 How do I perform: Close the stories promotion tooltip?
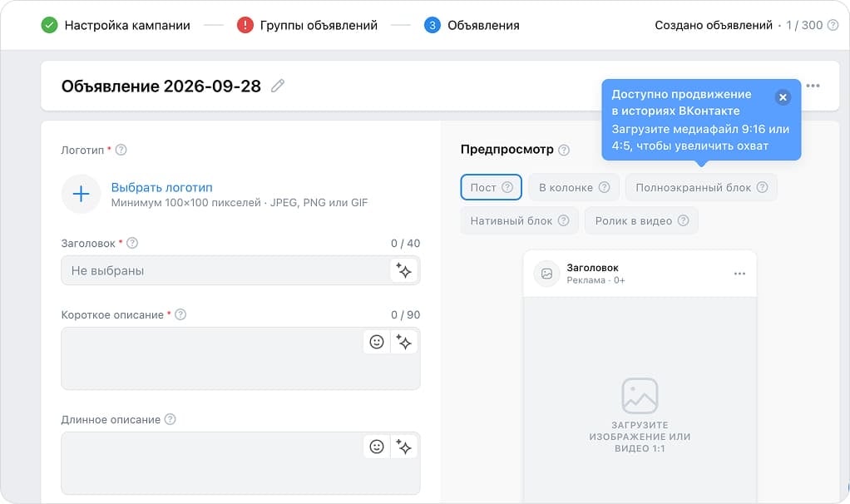[x=783, y=97]
